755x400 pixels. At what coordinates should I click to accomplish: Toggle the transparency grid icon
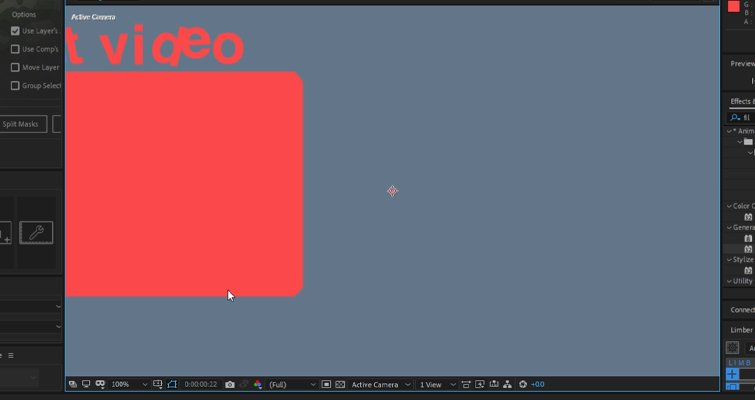tap(340, 384)
